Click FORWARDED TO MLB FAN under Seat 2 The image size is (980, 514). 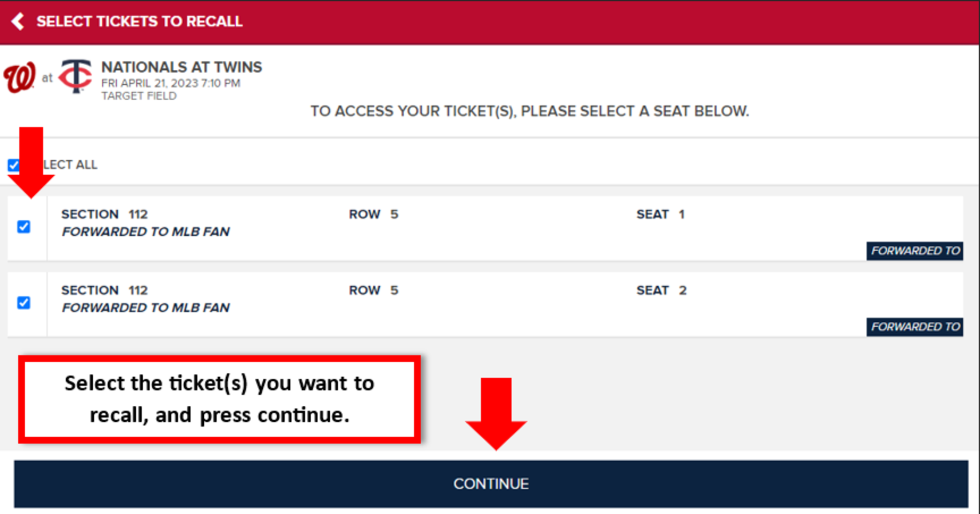[146, 307]
